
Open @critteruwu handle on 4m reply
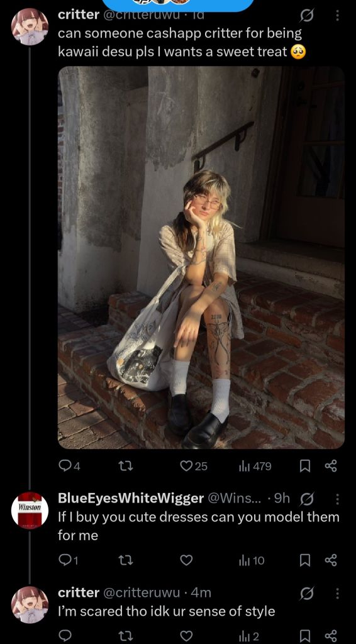[141, 592]
